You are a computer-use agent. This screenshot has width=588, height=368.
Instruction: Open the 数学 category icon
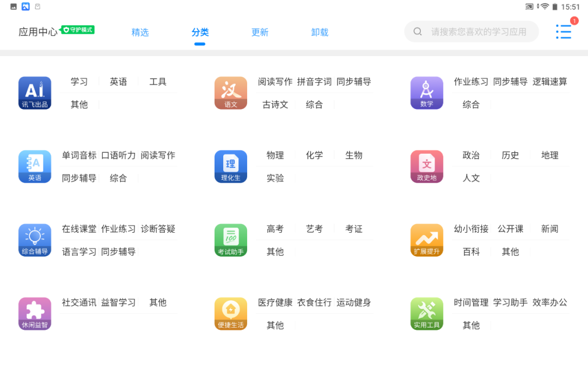pos(427,93)
